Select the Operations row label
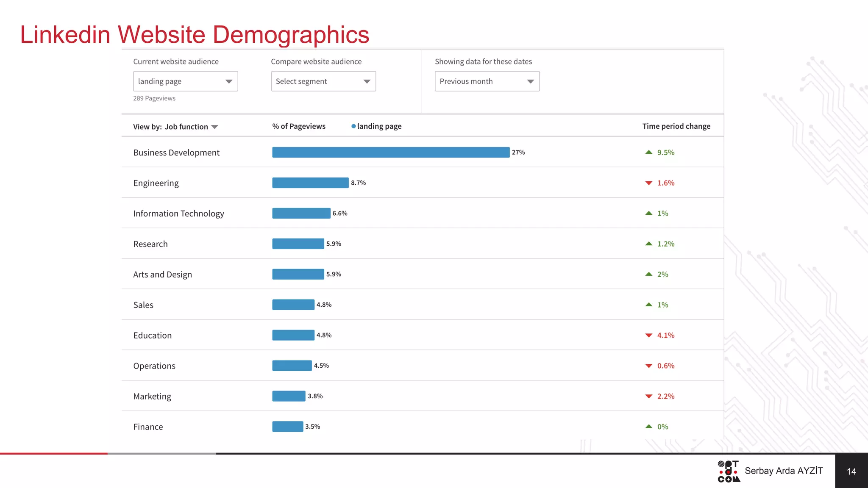 pos(154,366)
